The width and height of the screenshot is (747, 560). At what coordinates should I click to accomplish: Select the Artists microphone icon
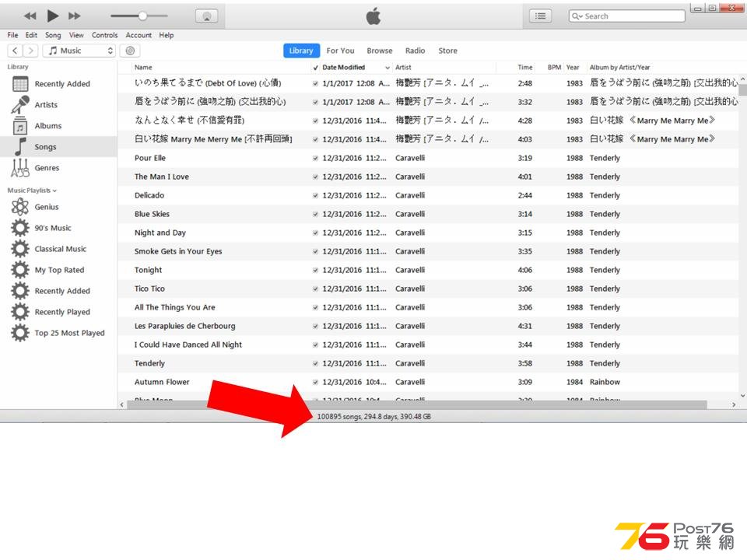pyautogui.click(x=20, y=105)
